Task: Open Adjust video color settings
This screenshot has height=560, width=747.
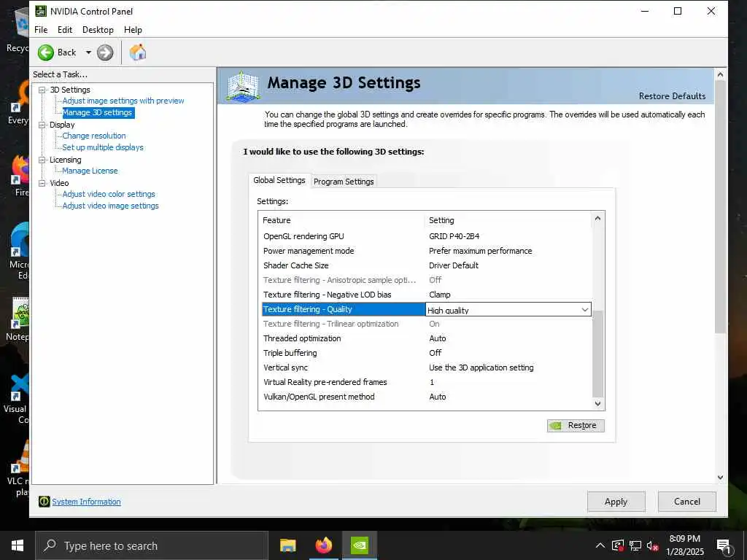Action: (109, 194)
